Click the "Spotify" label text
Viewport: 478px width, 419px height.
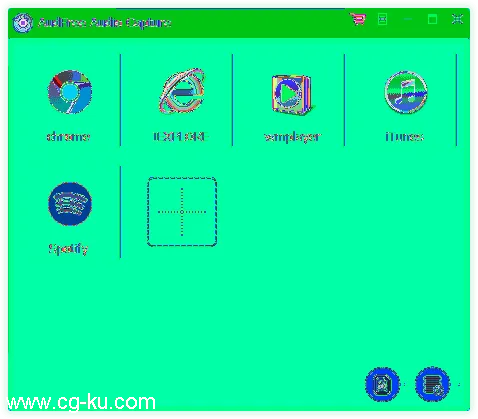point(68,249)
